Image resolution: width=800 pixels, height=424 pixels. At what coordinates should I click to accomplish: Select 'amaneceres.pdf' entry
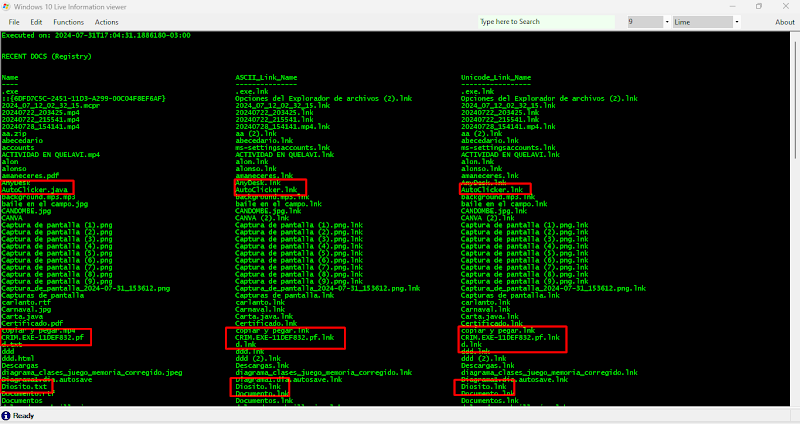coord(30,176)
